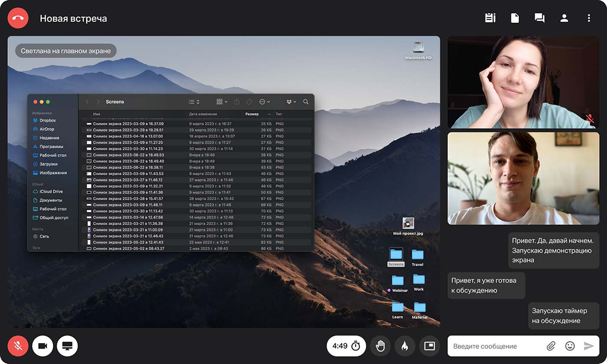Click the flame reaction icon
This screenshot has width=607, height=364.
[x=405, y=346]
